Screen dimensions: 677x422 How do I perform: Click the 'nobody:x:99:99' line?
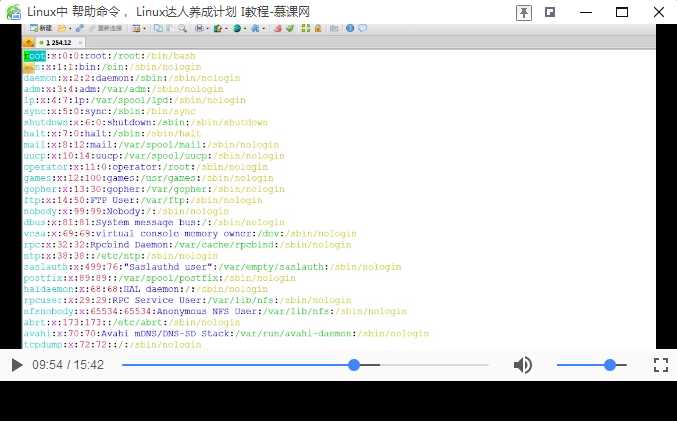126,212
